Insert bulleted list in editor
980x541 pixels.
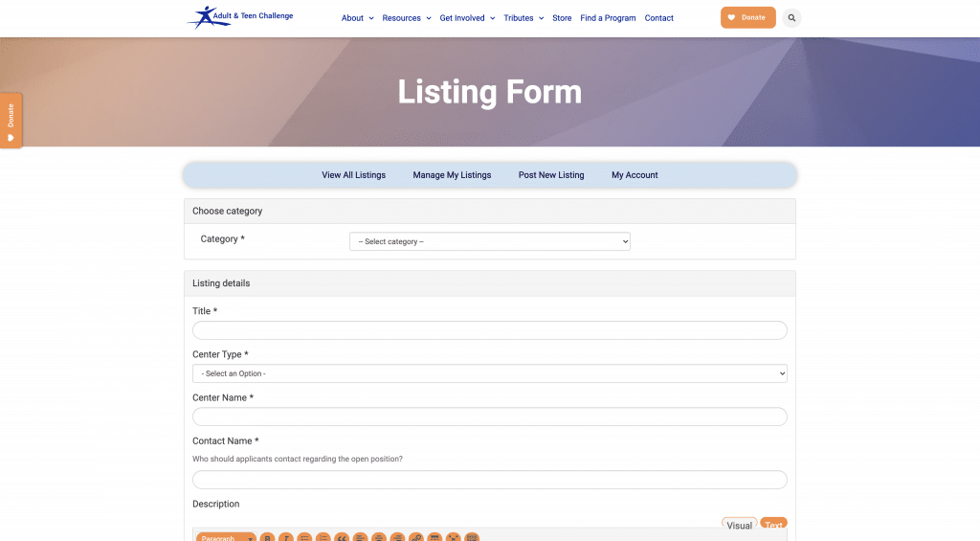click(x=304, y=537)
